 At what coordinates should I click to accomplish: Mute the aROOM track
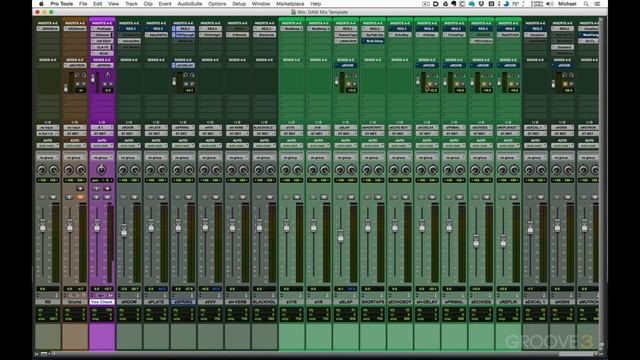point(134,197)
